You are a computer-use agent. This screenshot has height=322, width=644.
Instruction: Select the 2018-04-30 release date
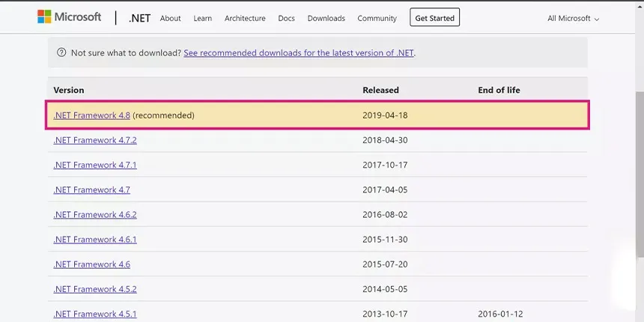click(385, 140)
